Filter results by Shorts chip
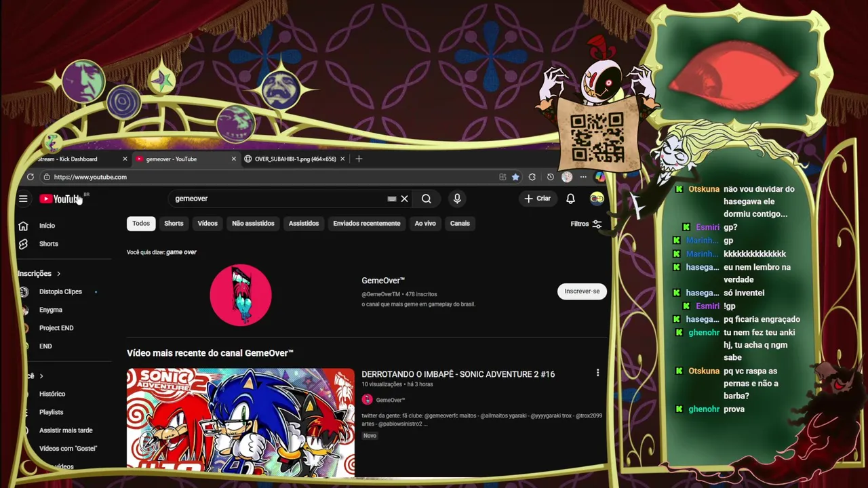 [174, 224]
